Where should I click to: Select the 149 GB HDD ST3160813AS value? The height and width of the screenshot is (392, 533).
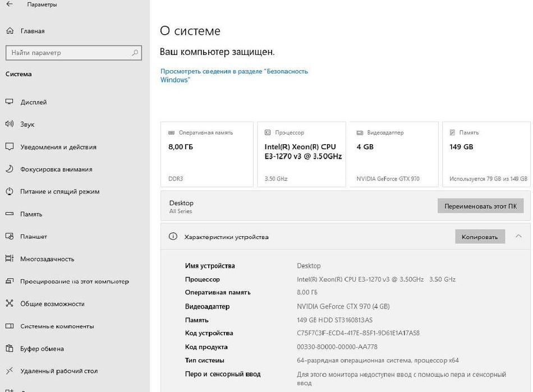[x=334, y=320]
